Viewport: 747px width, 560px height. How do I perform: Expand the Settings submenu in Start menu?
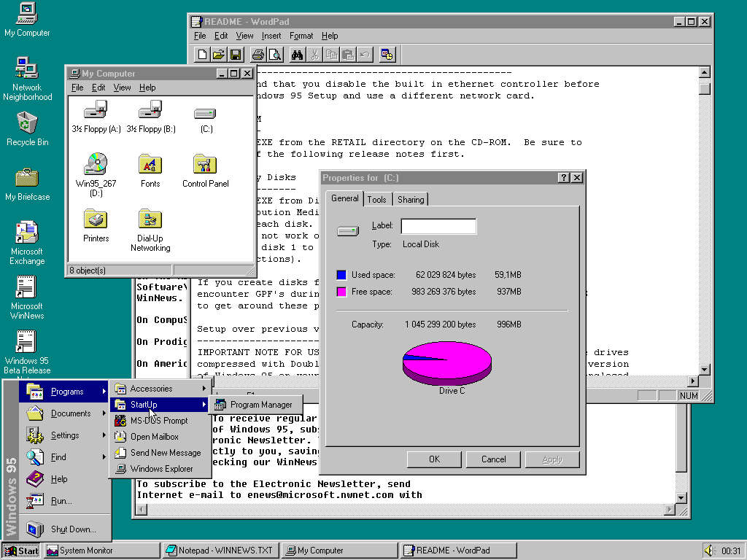65,435
